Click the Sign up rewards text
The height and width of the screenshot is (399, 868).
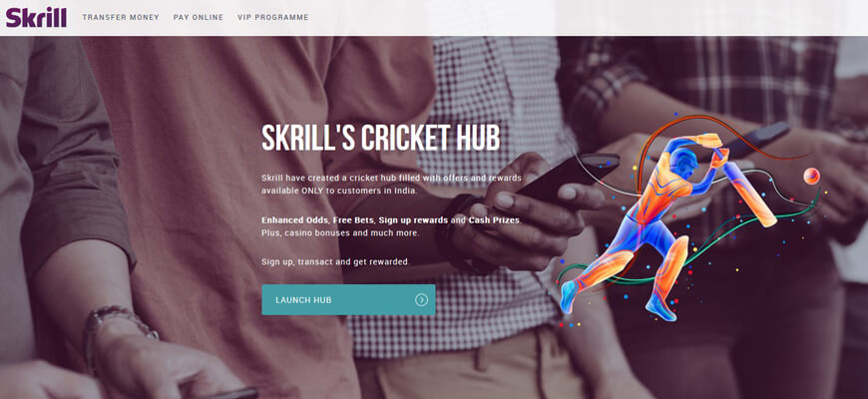click(x=413, y=220)
